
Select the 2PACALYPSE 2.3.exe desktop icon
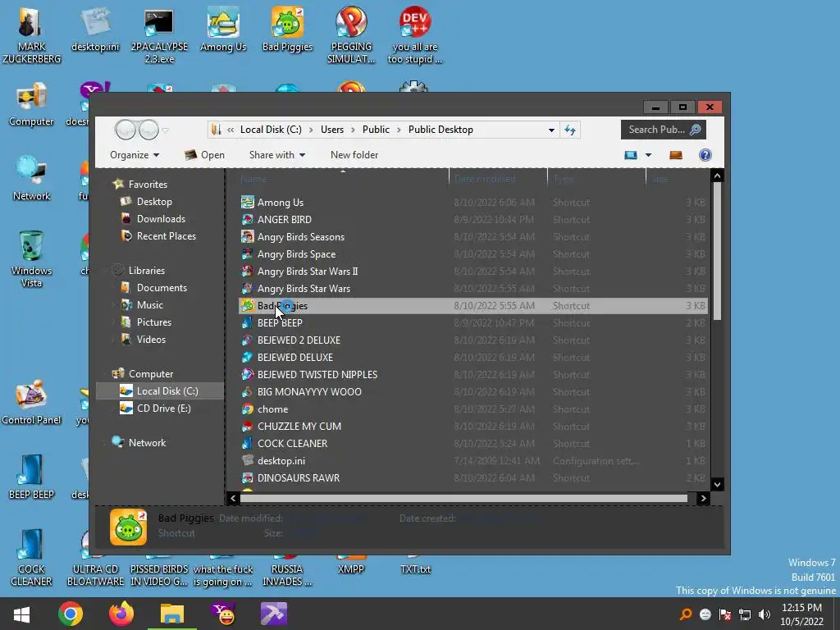click(x=159, y=35)
